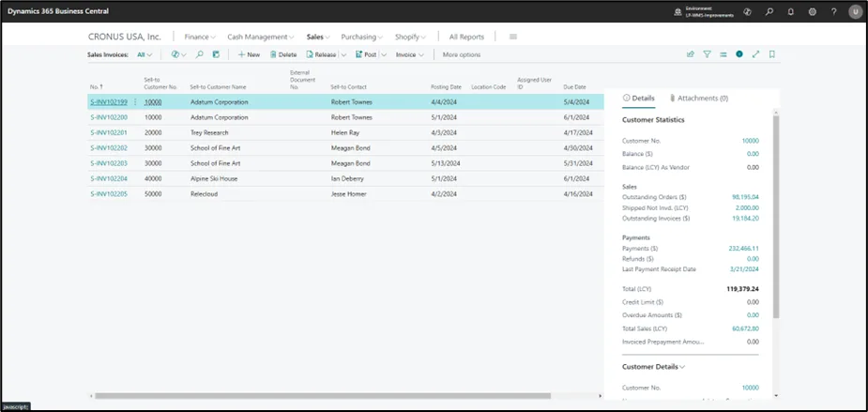The image size is (868, 412).
Task: Toggle the filter pane funnel icon
Action: point(707,54)
